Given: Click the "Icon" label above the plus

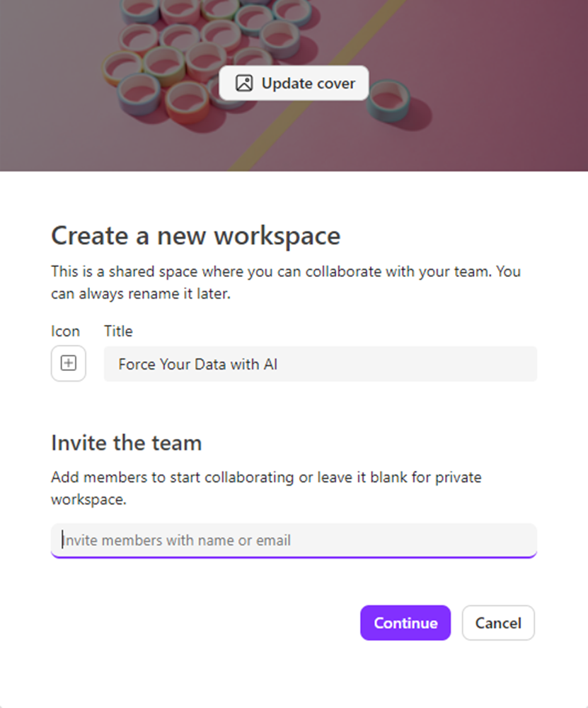Looking at the screenshot, I should click(x=65, y=331).
